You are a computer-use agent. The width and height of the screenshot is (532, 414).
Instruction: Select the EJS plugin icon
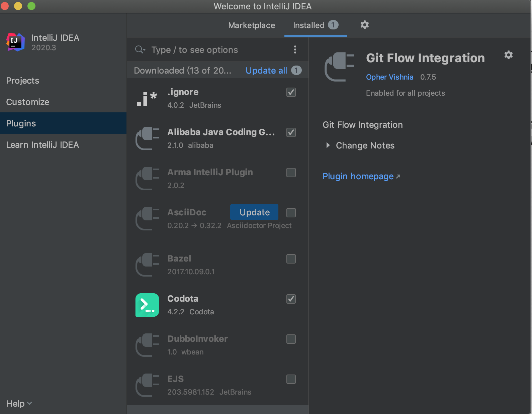coord(147,385)
